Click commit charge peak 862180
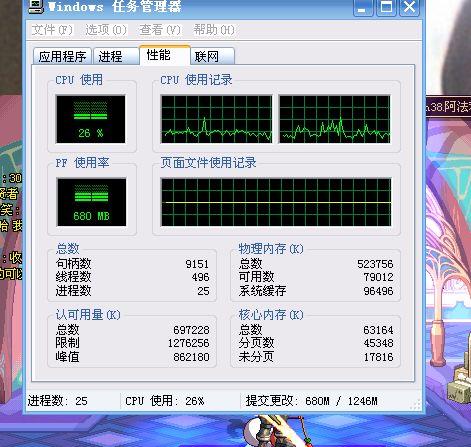The width and height of the screenshot is (471, 447). click(191, 357)
